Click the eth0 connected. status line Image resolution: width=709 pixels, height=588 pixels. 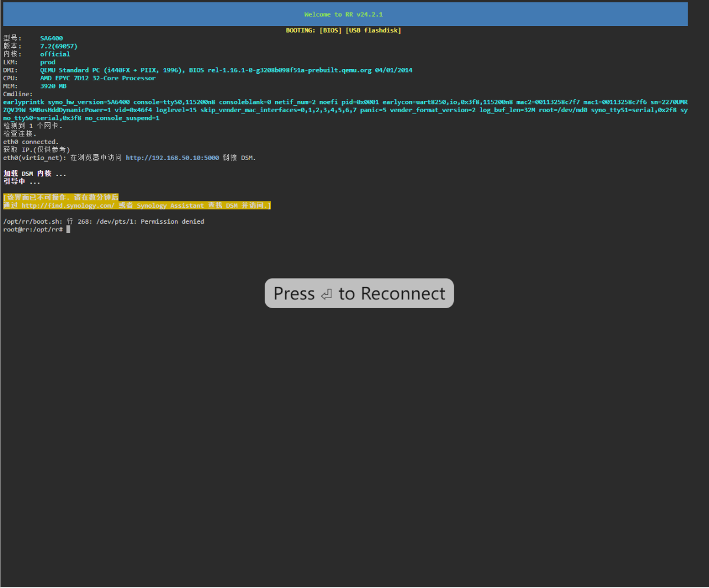[31, 142]
